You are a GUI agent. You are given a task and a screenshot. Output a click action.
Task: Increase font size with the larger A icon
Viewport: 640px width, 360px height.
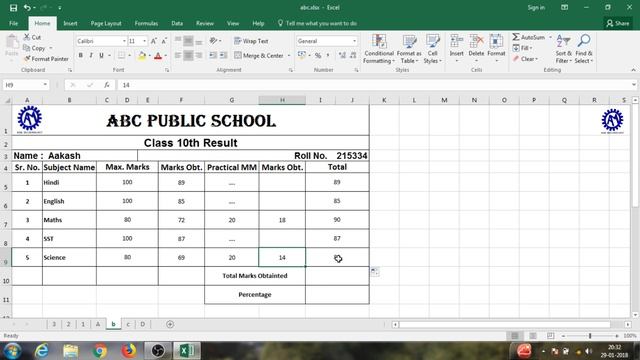coord(154,41)
